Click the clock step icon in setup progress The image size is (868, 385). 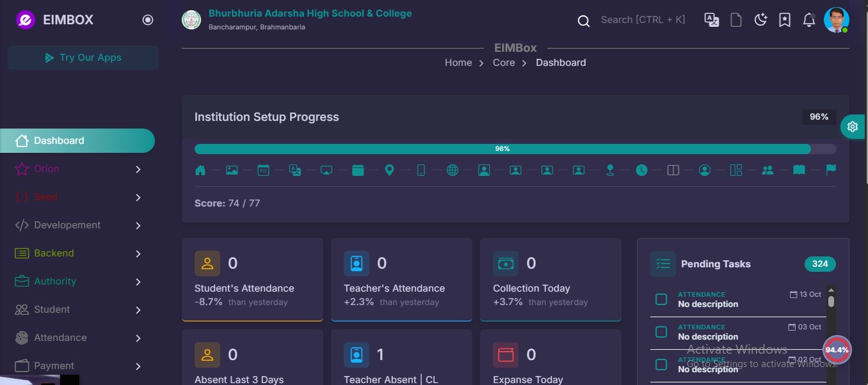click(641, 171)
